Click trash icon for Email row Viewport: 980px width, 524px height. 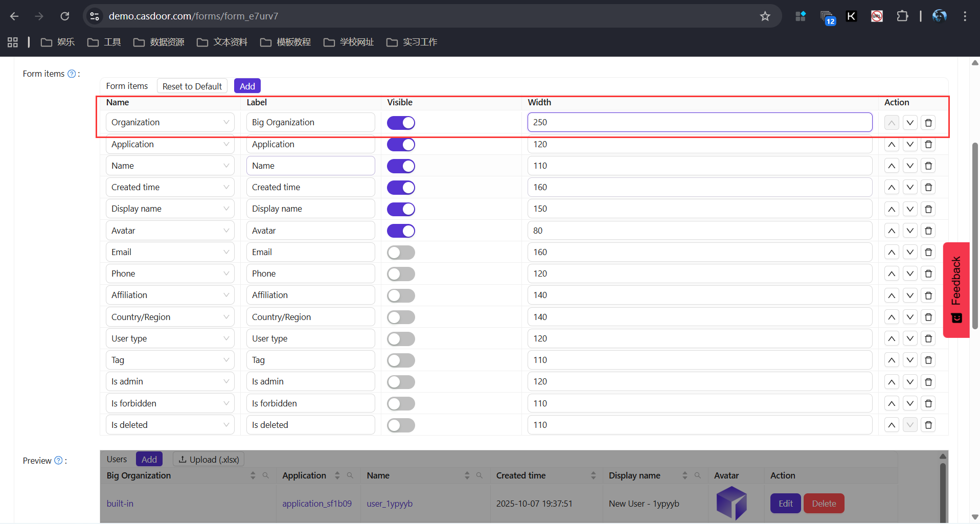point(928,253)
